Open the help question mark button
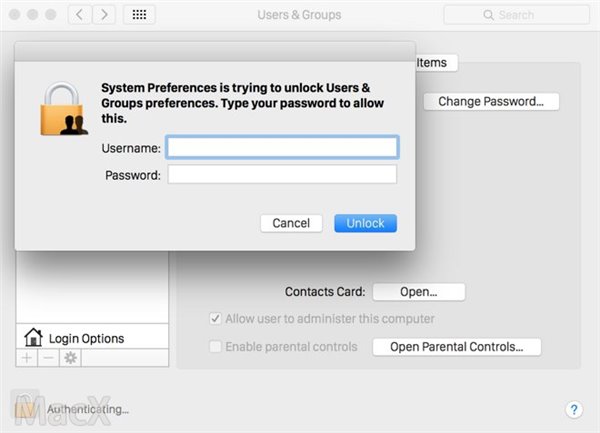 (573, 409)
